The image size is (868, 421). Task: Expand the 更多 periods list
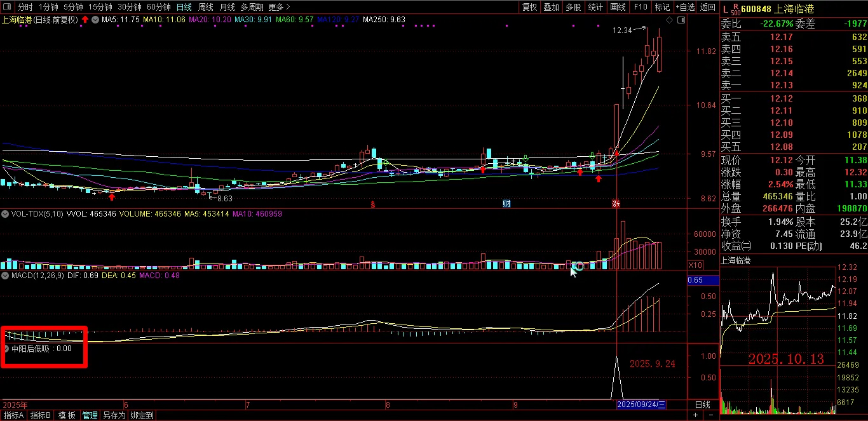[279, 7]
